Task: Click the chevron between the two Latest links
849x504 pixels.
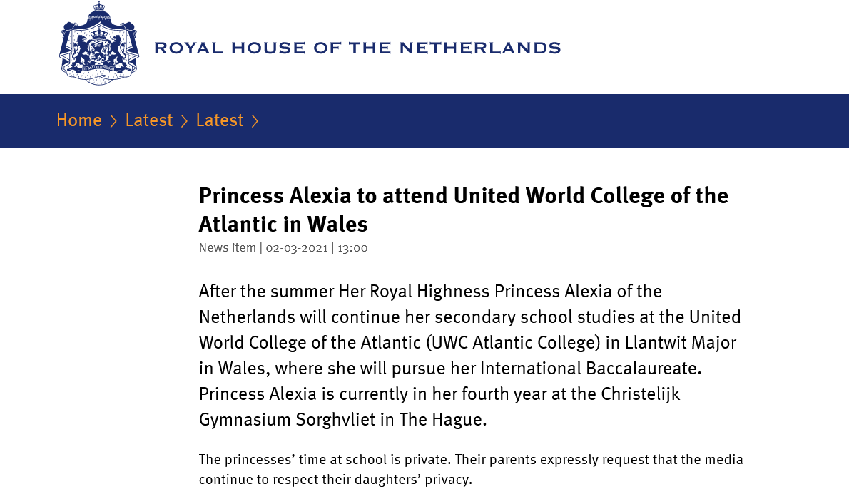Action: pos(184,121)
